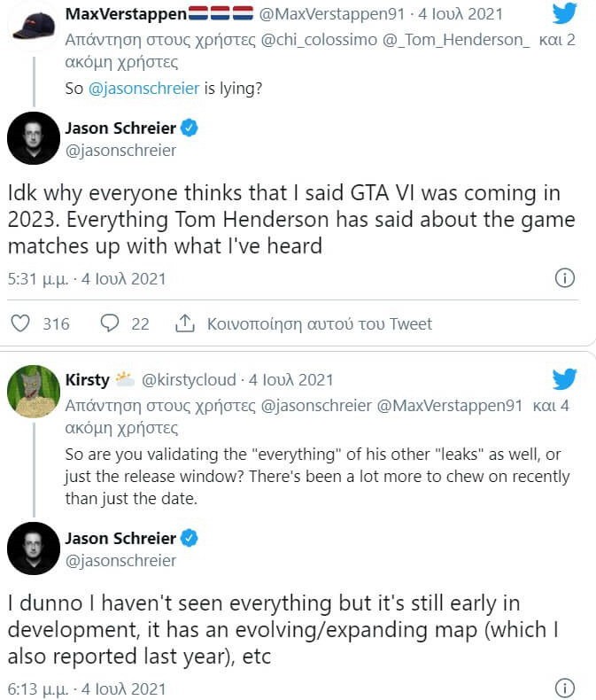Click the 6:13 μ.μ. · 4 Ιουλ 2021 timestamp

(x=86, y=688)
